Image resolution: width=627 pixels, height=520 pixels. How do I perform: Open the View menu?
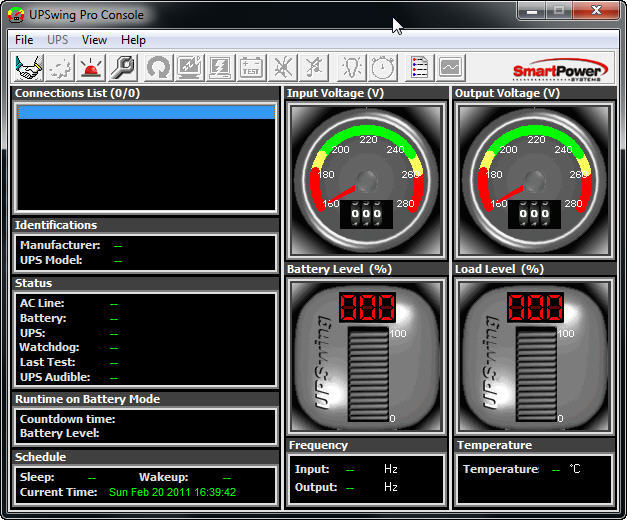(x=94, y=40)
